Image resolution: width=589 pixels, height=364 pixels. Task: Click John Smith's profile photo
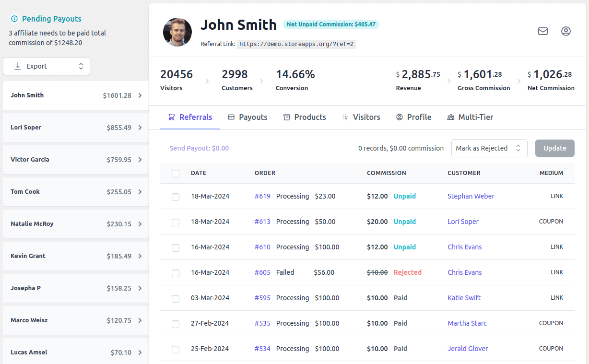point(177,32)
